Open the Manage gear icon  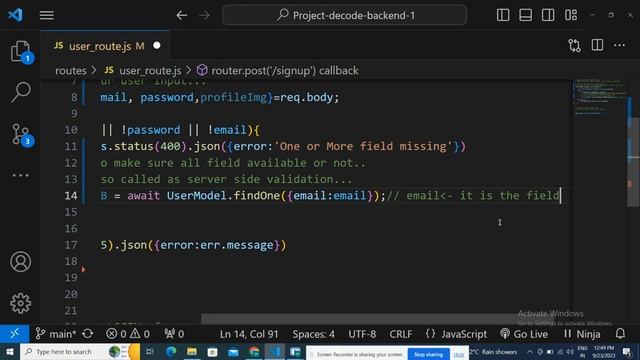click(x=20, y=303)
